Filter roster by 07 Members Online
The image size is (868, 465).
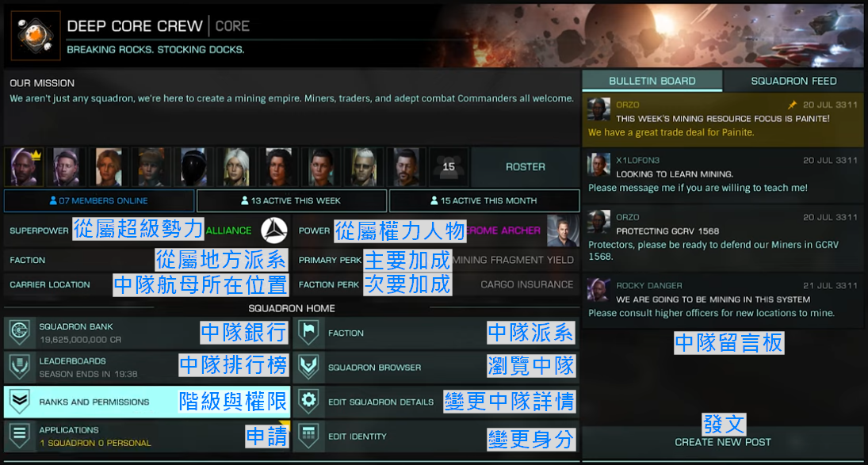pos(99,200)
